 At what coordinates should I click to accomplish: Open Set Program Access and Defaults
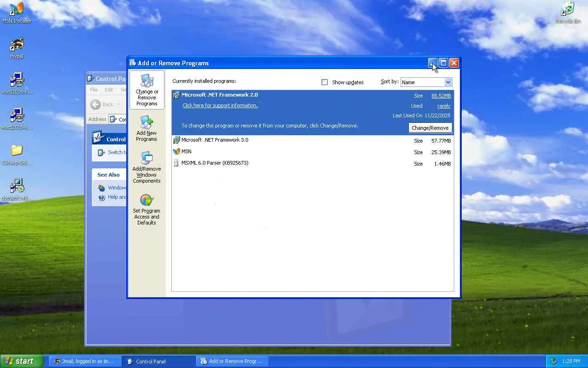(147, 210)
